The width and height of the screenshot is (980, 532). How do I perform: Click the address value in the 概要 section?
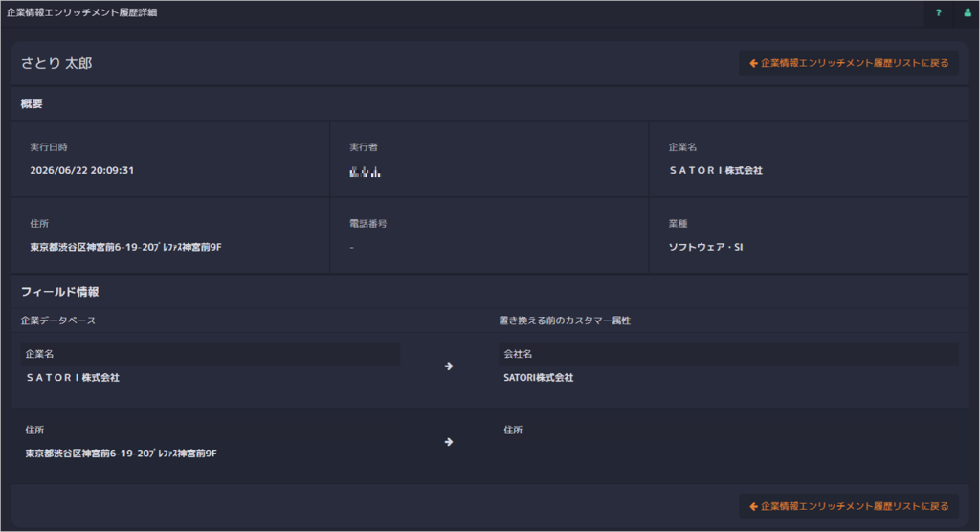pos(125,247)
